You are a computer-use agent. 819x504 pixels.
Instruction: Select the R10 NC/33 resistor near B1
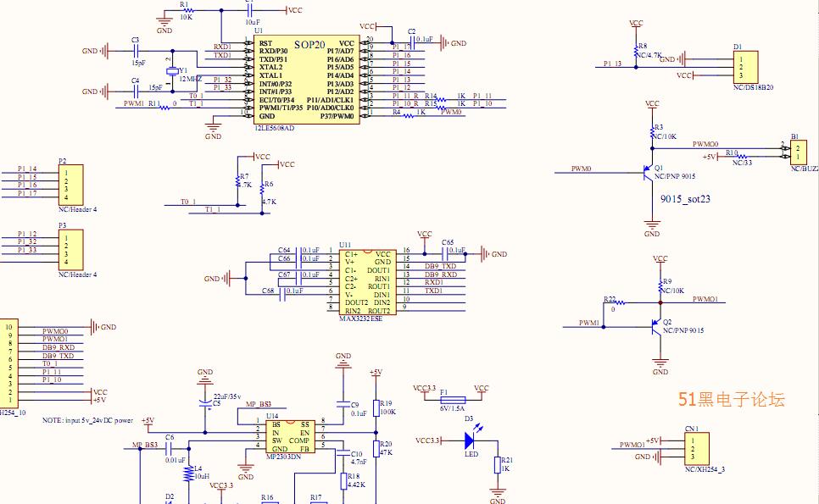pos(740,157)
